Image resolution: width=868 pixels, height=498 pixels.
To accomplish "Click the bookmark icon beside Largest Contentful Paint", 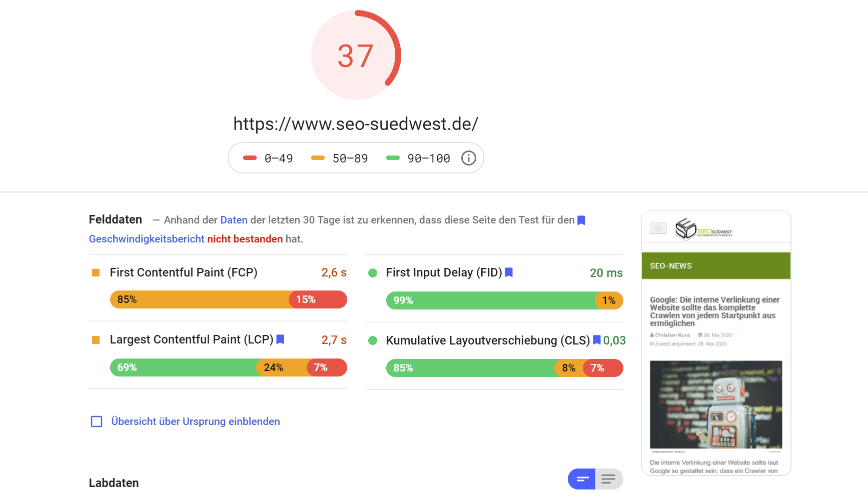I will point(280,339).
